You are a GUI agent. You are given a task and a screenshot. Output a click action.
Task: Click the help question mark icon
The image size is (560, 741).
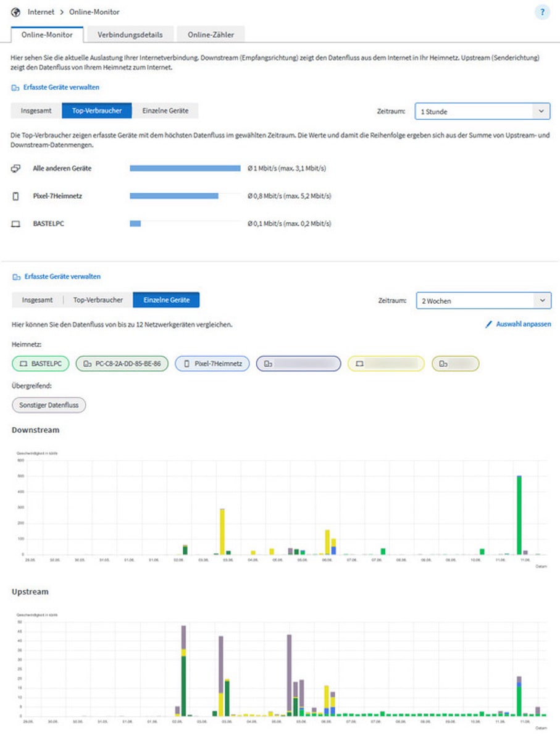point(542,12)
